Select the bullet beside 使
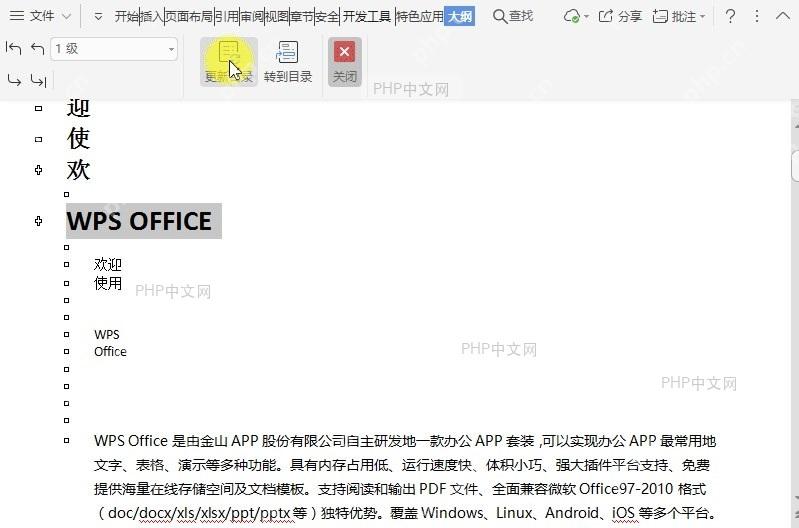 click(38, 139)
